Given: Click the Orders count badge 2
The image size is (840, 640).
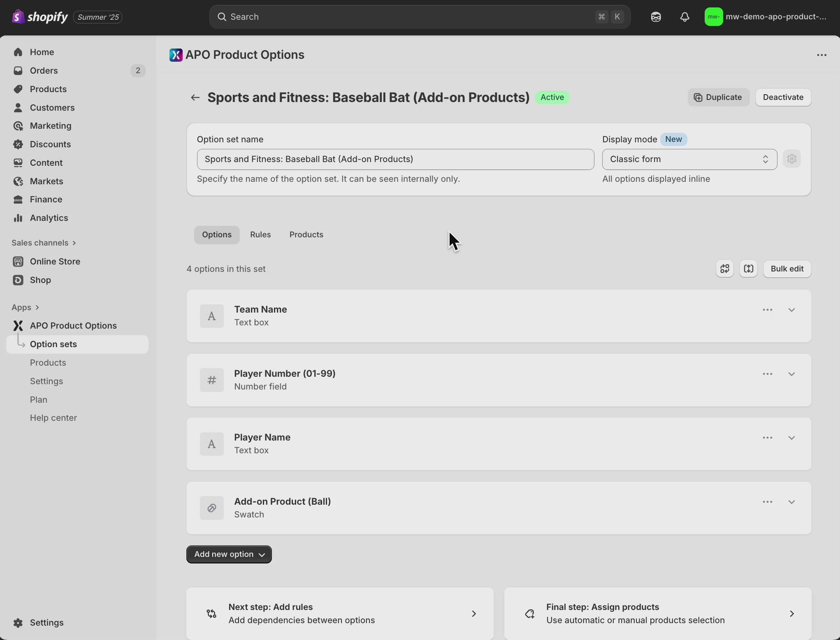Looking at the screenshot, I should click(138, 71).
